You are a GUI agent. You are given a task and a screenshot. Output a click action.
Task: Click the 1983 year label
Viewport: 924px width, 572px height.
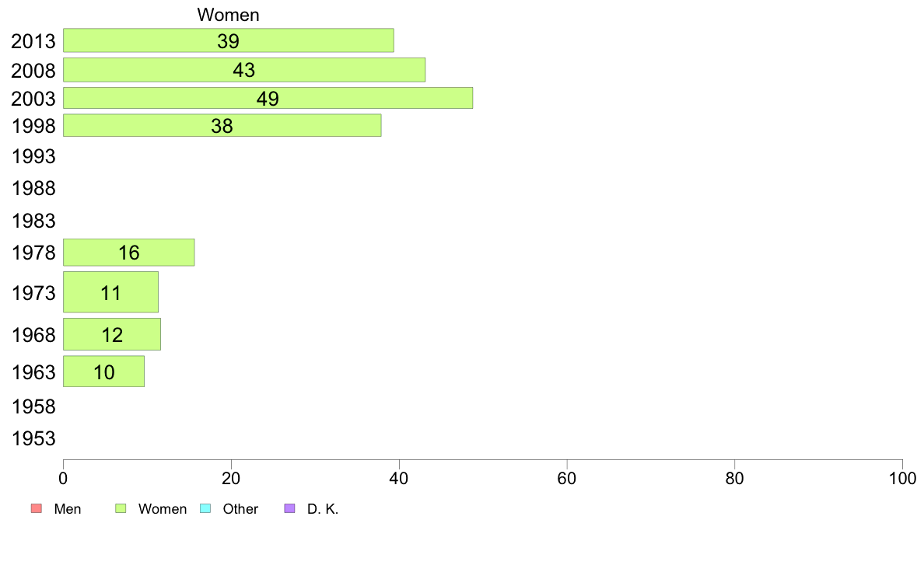point(33,221)
